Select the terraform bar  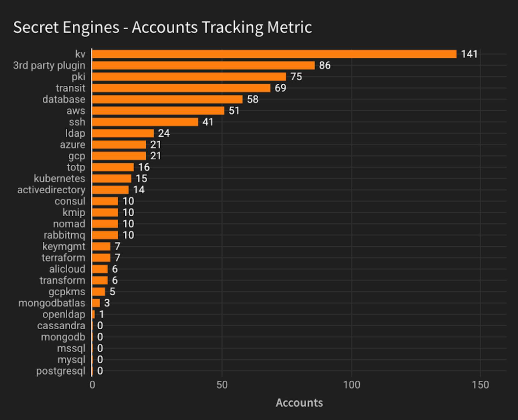point(101,258)
